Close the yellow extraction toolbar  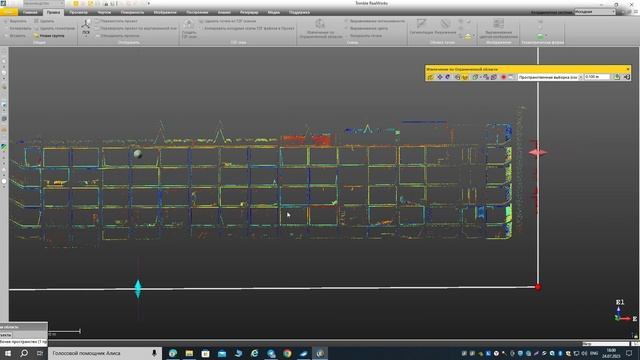[628, 69]
